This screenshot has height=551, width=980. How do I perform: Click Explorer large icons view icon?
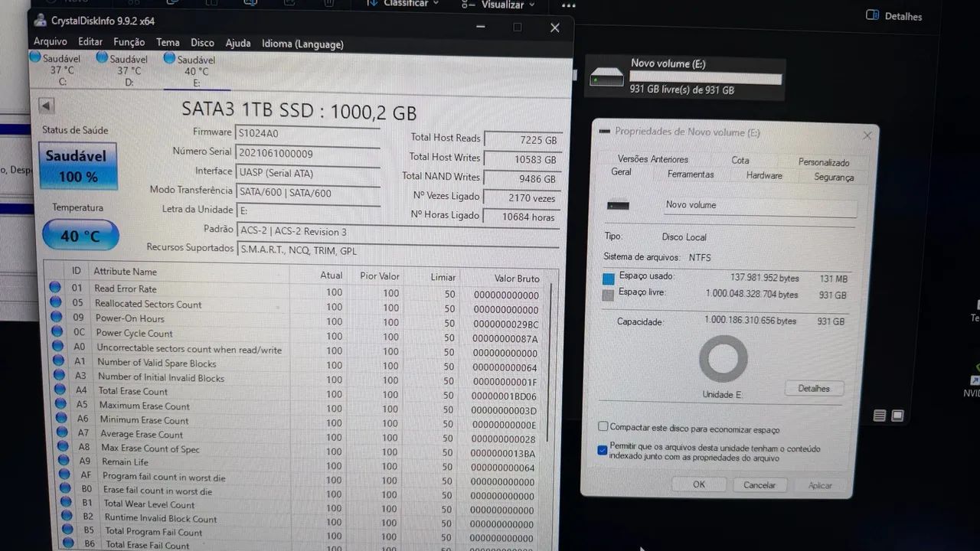coord(897,416)
